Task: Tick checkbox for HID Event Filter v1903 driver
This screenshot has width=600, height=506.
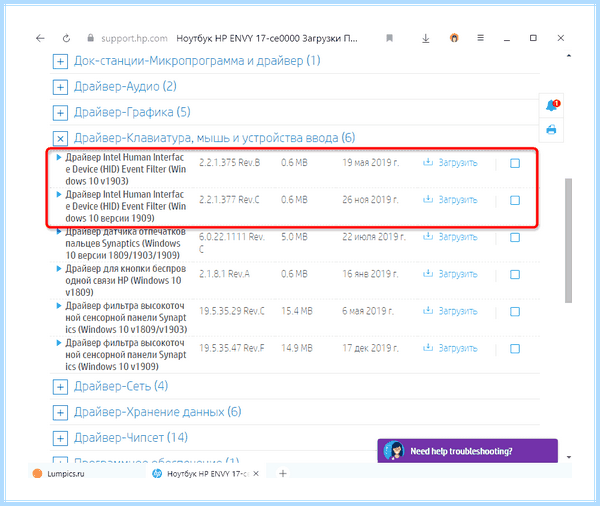Action: pyautogui.click(x=515, y=163)
